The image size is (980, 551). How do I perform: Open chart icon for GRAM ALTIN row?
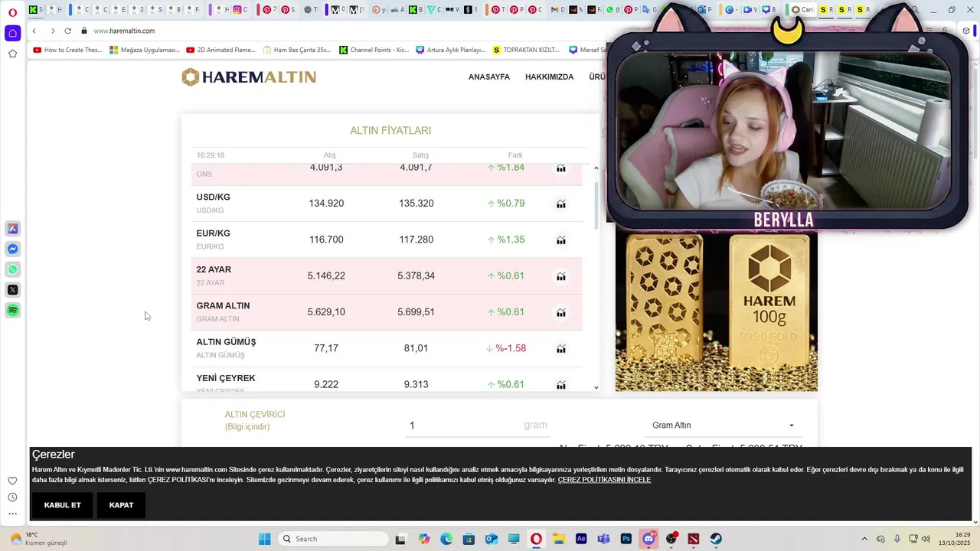pyautogui.click(x=560, y=312)
